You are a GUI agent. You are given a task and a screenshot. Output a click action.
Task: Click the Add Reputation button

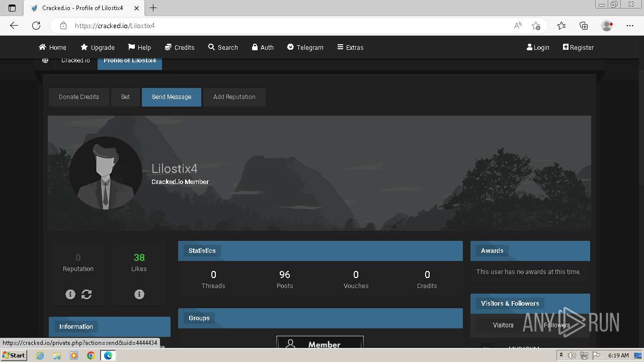tap(234, 97)
